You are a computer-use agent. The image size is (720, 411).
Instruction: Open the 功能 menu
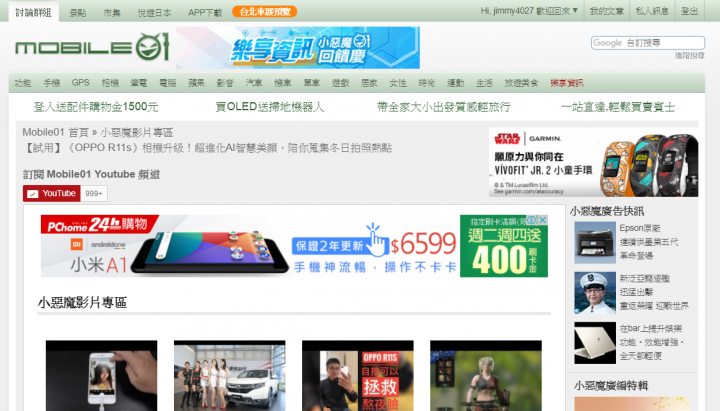(x=22, y=83)
